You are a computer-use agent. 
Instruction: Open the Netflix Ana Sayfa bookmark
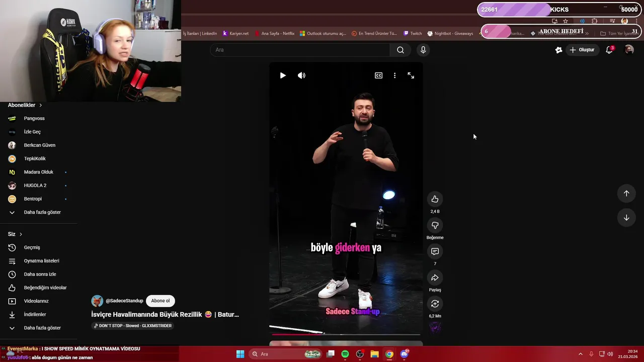(274, 34)
